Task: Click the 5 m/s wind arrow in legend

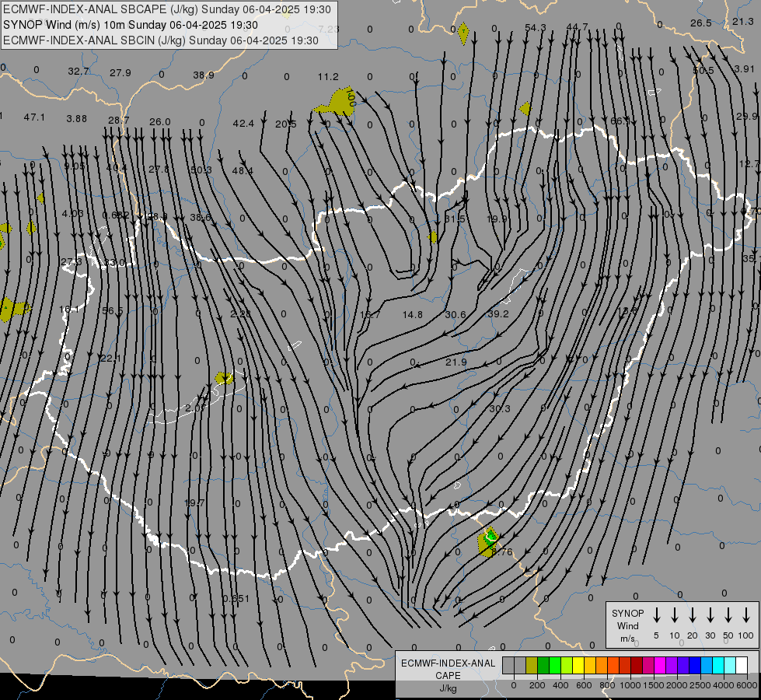Action: coord(657,615)
